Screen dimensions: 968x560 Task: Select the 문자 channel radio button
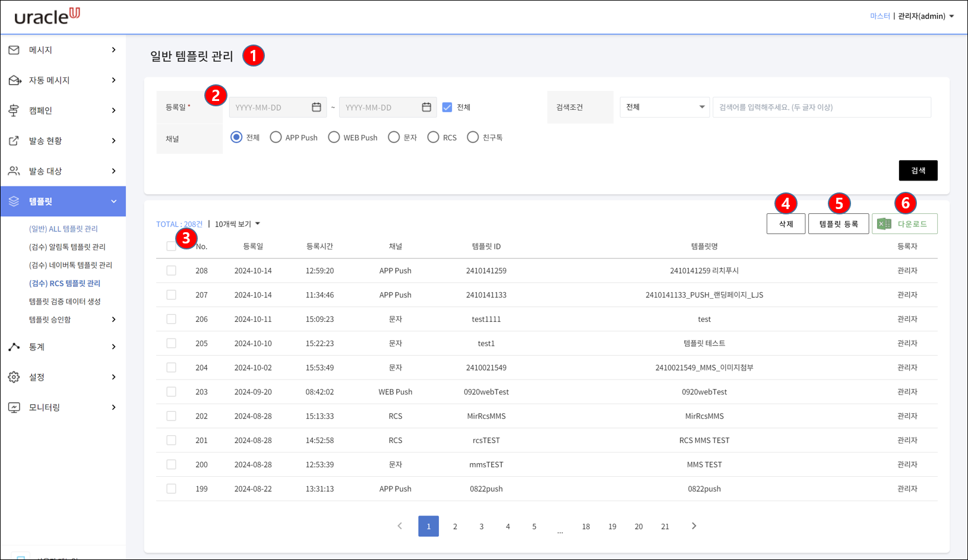pos(394,137)
